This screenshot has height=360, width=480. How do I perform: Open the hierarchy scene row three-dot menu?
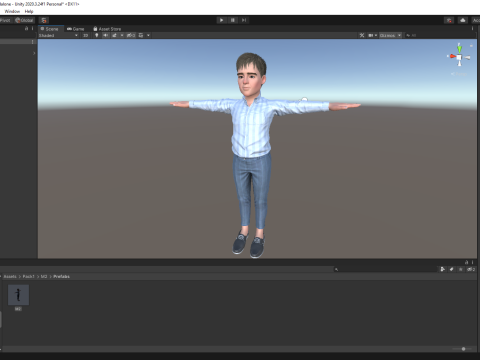click(32, 42)
